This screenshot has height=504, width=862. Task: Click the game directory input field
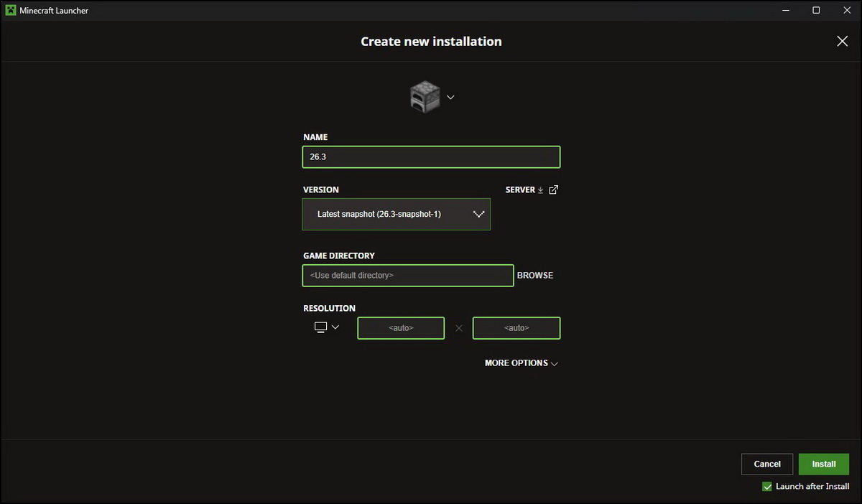(408, 276)
